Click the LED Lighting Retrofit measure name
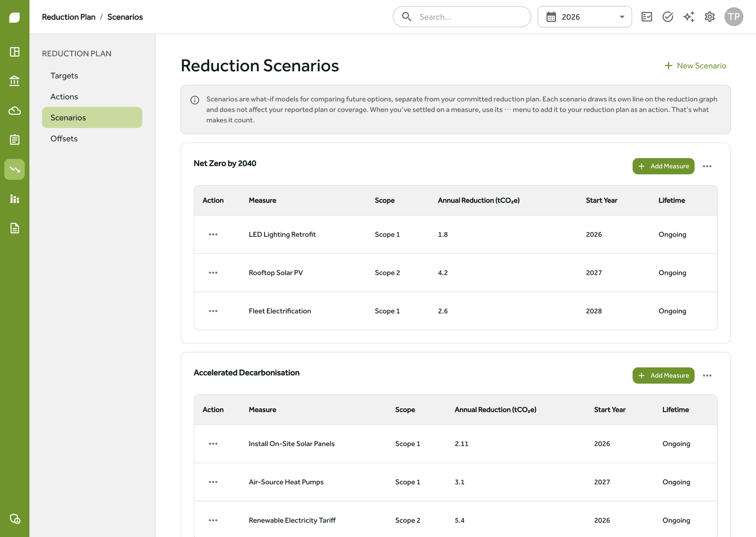 click(282, 234)
